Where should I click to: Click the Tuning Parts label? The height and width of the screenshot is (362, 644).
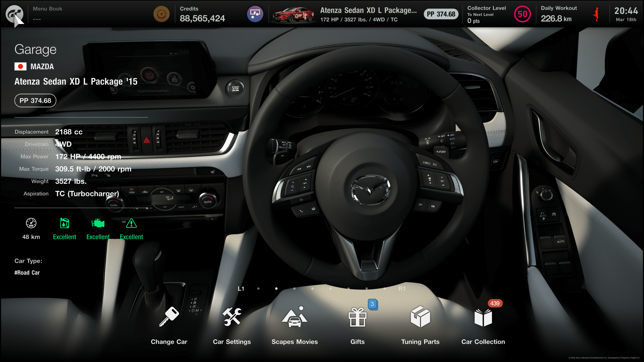point(420,342)
